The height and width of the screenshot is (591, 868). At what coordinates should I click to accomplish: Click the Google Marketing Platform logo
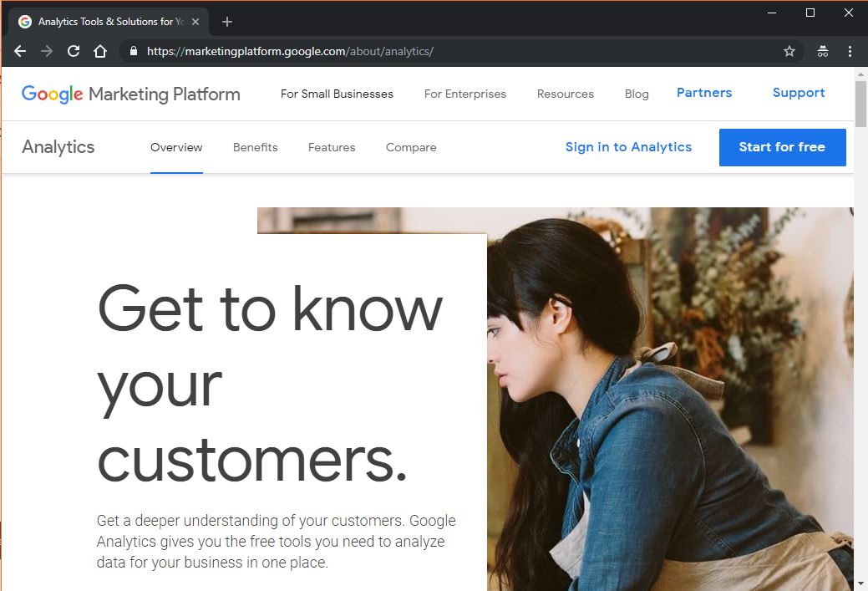click(130, 94)
